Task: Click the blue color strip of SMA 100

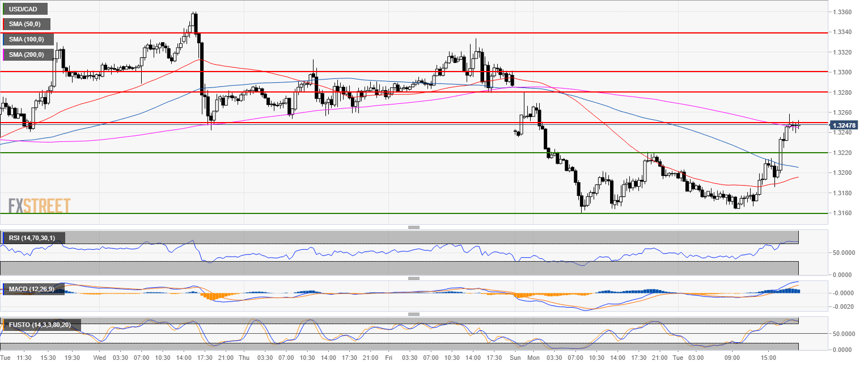Action: point(4,40)
